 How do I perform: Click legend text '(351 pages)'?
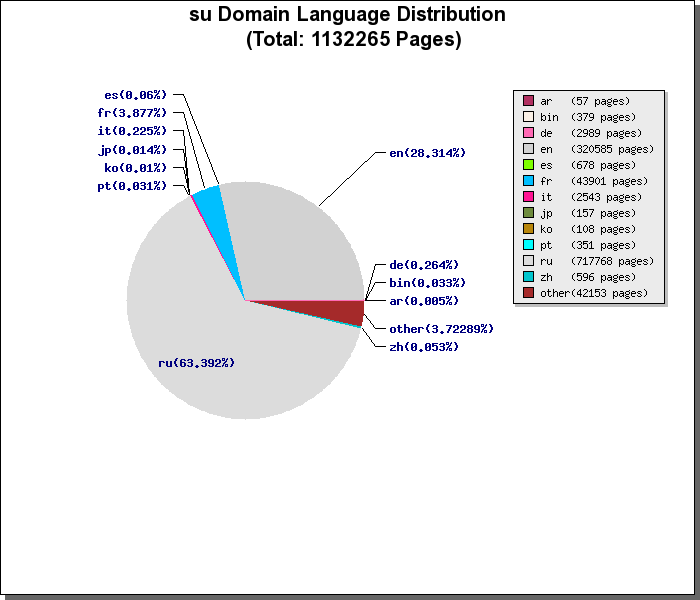pyautogui.click(x=603, y=245)
